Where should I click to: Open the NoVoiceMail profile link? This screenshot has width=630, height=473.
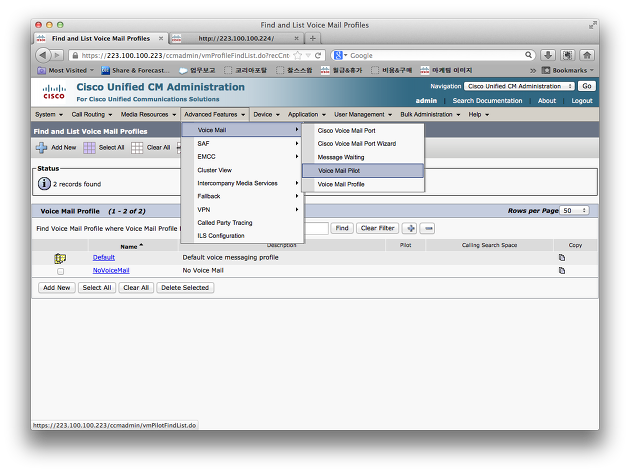[x=111, y=270]
